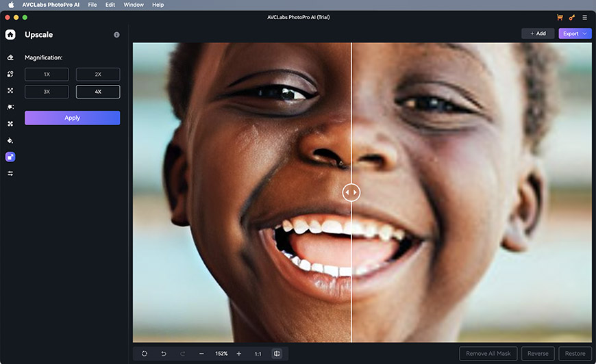Zoom out with the minus icon
This screenshot has width=596, height=364.
[201, 354]
